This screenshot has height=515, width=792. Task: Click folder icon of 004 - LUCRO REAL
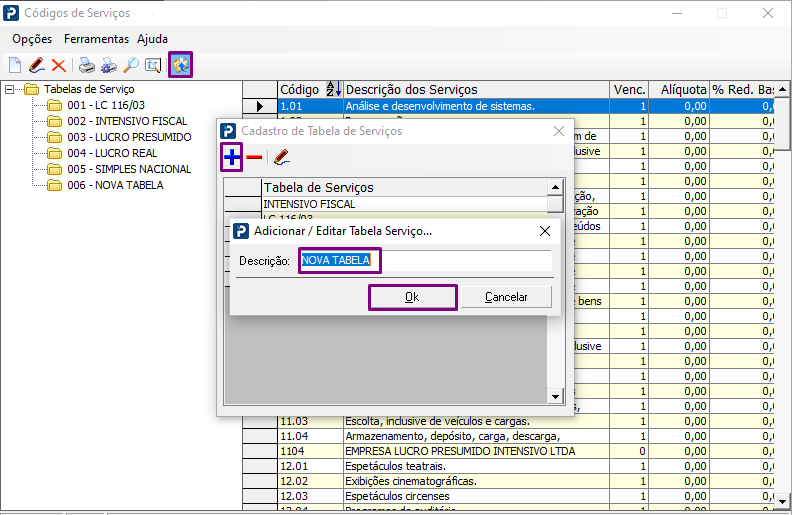54,153
